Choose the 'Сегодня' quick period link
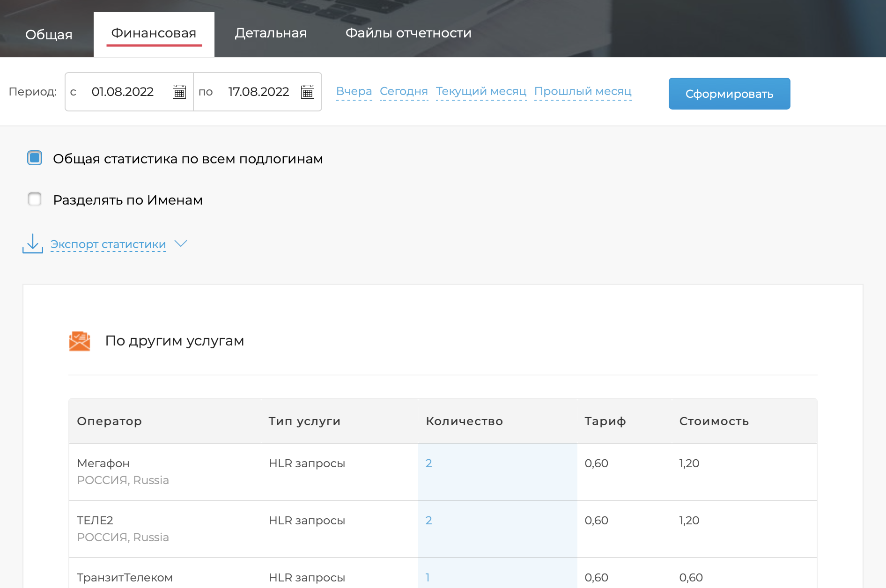 tap(404, 91)
